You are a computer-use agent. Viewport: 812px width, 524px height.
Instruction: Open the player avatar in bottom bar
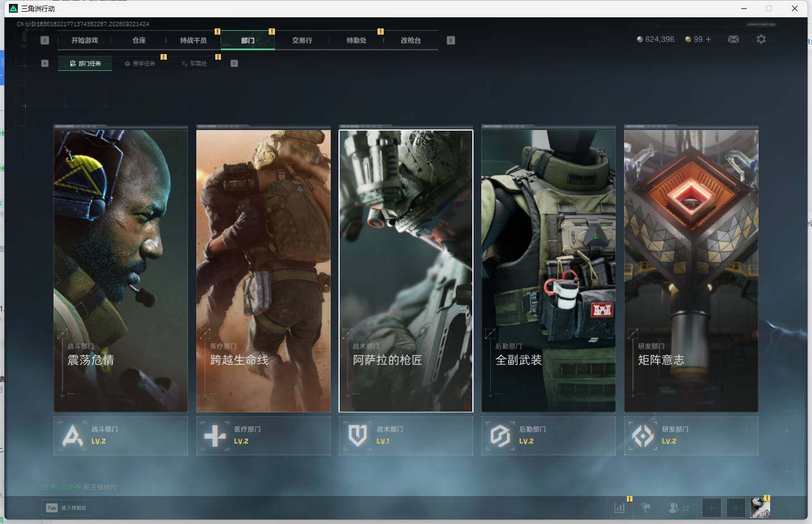pos(760,507)
